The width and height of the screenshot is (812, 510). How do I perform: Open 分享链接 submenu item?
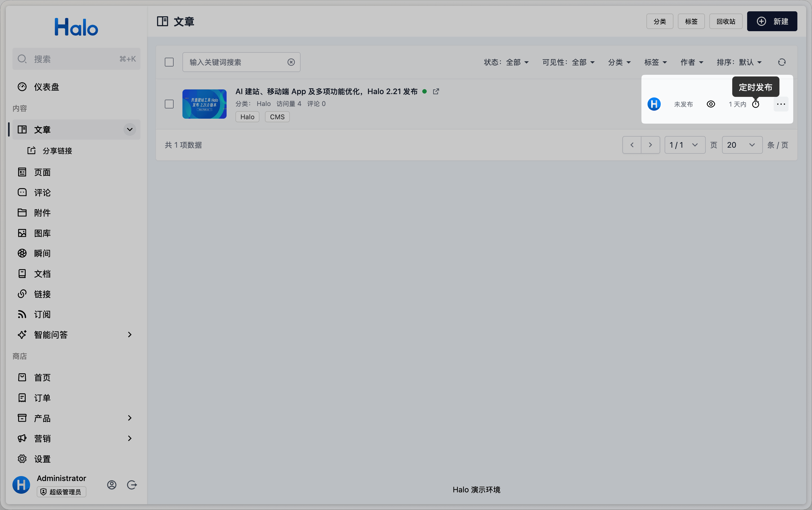[76, 151]
